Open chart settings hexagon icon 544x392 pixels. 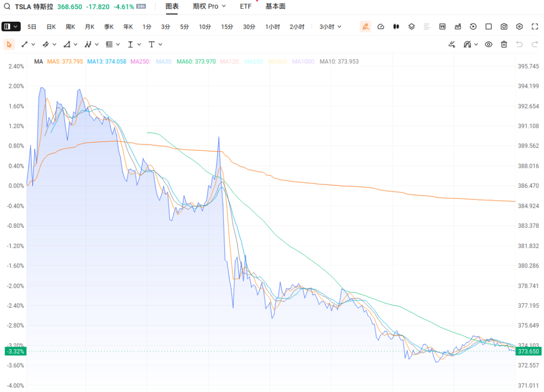tap(519, 27)
